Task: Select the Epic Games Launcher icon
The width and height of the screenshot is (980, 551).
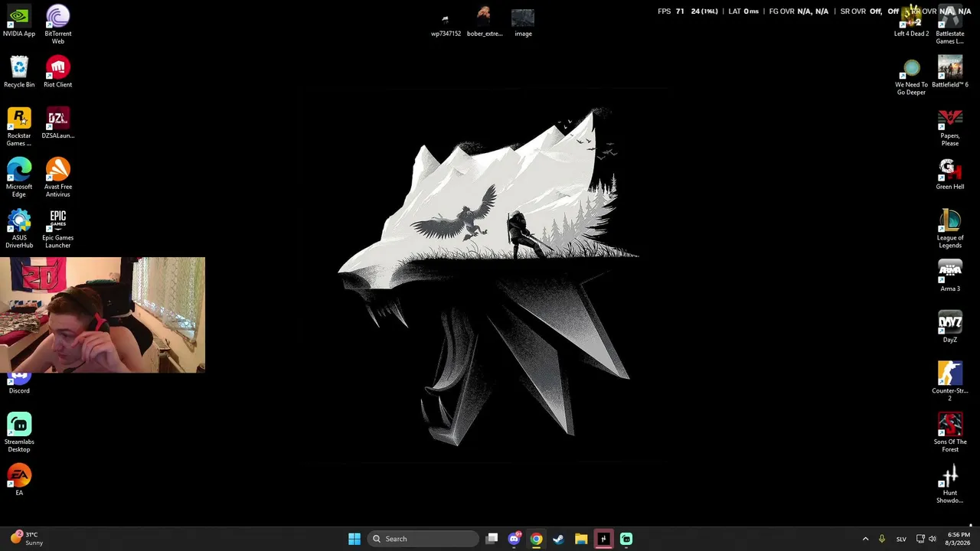Action: (58, 229)
